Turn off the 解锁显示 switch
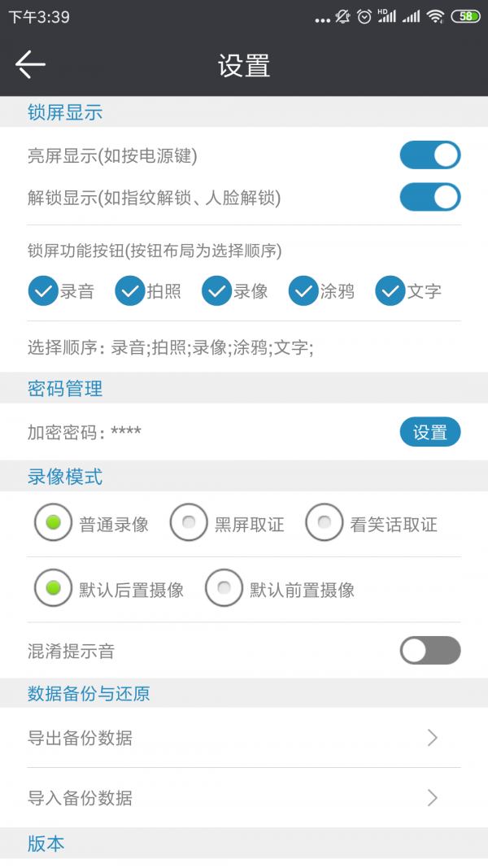The width and height of the screenshot is (488, 868). pyautogui.click(x=429, y=197)
